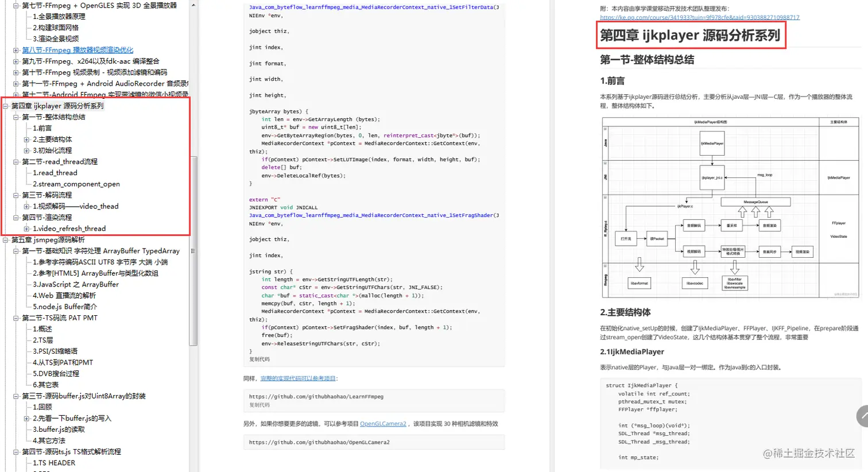Collapse the 第七节-FFmpeg + OpenGLES tree node
Image resolution: width=868 pixels, height=472 pixels.
16,5
